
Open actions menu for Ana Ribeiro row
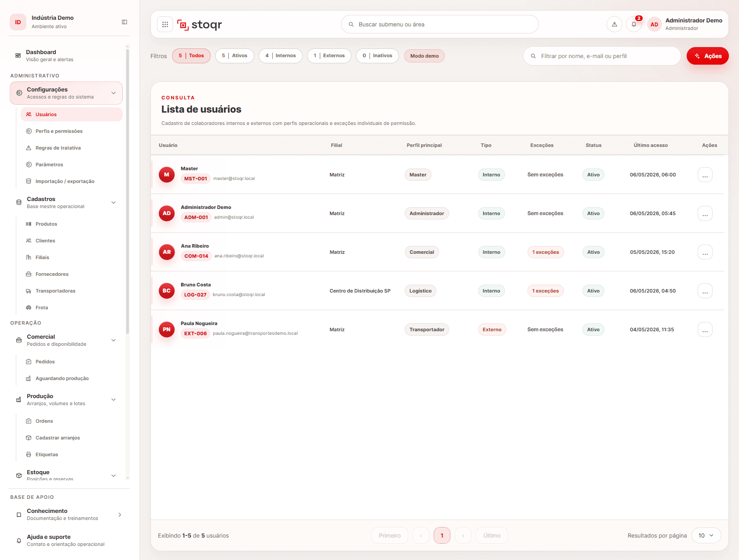pyautogui.click(x=705, y=252)
